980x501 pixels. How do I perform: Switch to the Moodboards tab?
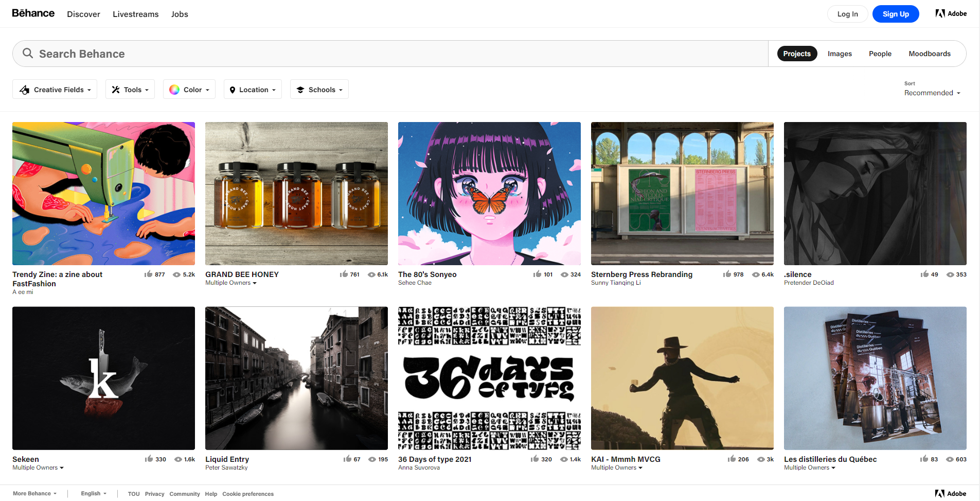click(929, 54)
